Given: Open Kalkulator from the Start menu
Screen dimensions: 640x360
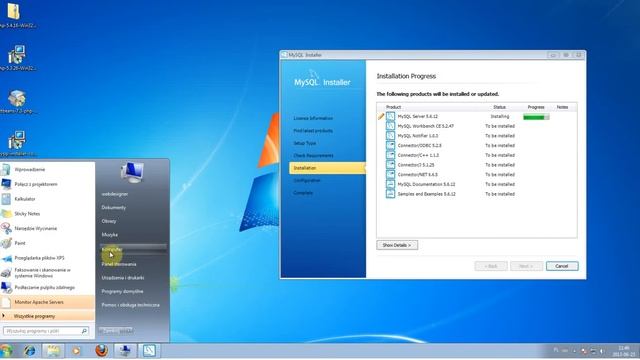Looking at the screenshot, I should click(x=47, y=199).
